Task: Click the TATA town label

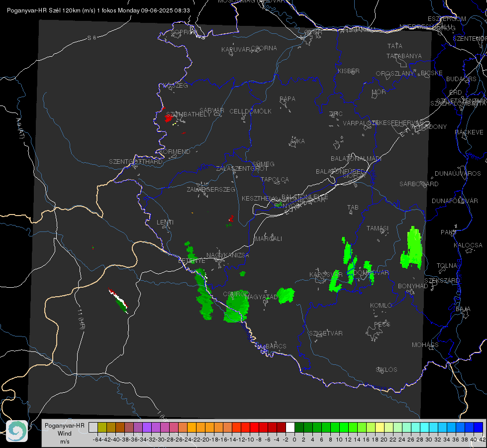Action: coord(395,46)
